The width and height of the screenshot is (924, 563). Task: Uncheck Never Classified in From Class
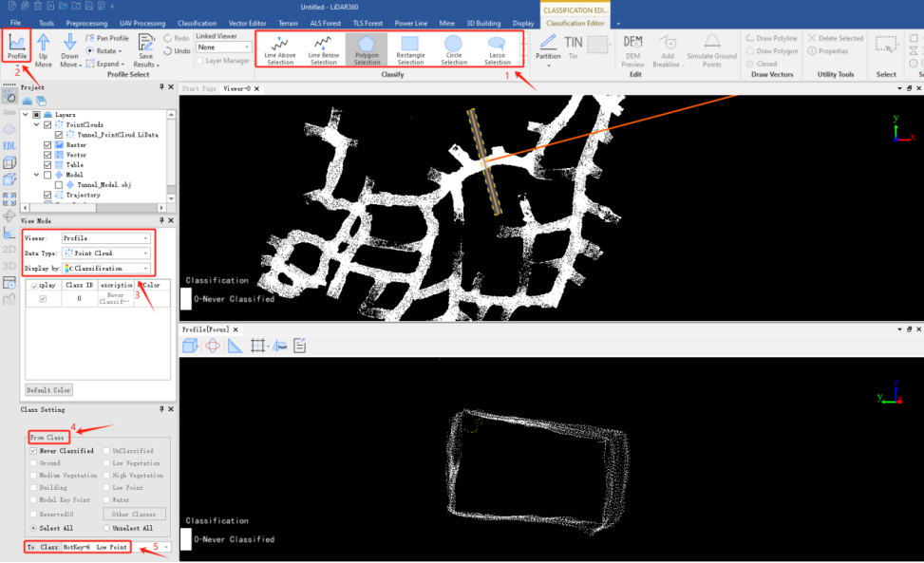[33, 451]
